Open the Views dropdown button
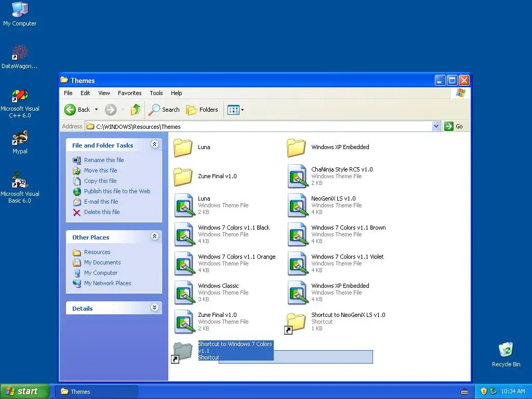The width and height of the screenshot is (532, 399). pyautogui.click(x=235, y=110)
